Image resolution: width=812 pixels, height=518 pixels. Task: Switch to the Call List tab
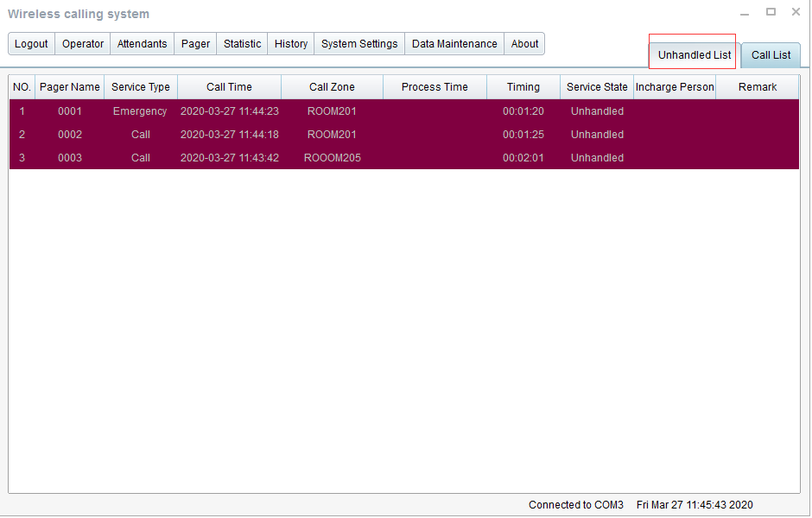tap(771, 55)
